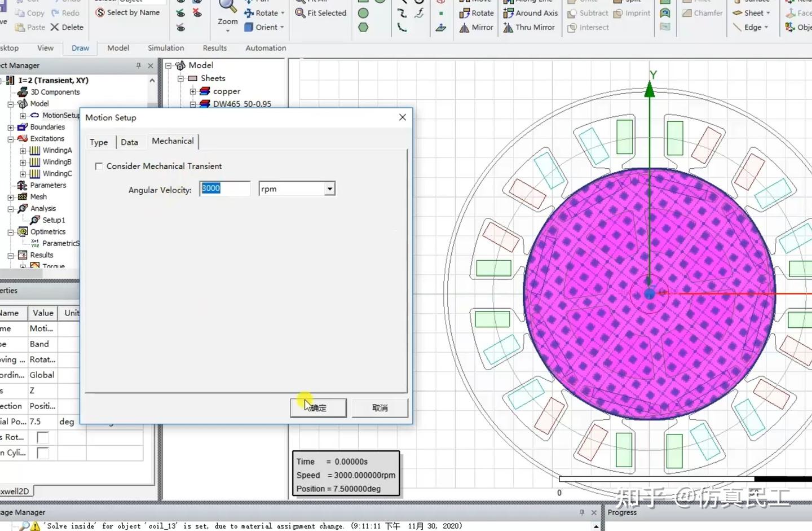
Task: Collapse the Excitations tree node
Action: pyautogui.click(x=10, y=139)
